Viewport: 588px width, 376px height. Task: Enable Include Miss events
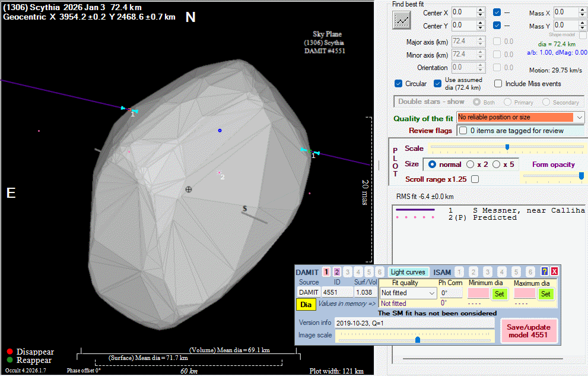pyautogui.click(x=498, y=84)
